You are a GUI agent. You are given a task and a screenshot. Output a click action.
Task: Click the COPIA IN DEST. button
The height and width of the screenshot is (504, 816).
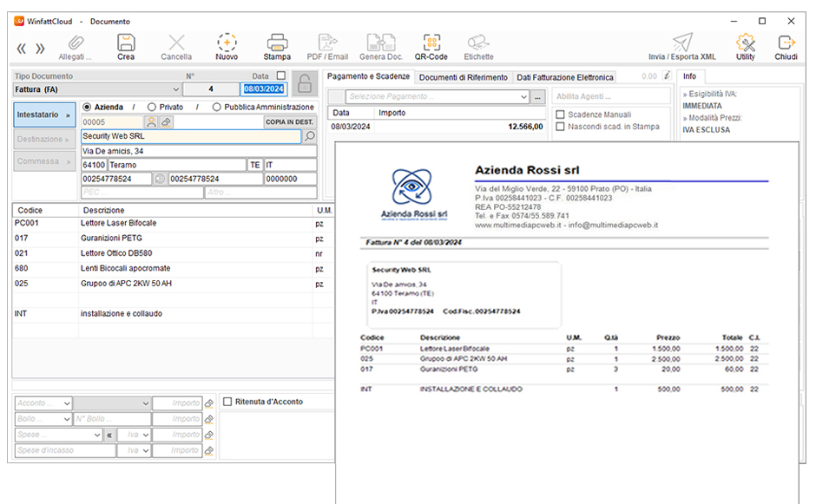click(290, 122)
